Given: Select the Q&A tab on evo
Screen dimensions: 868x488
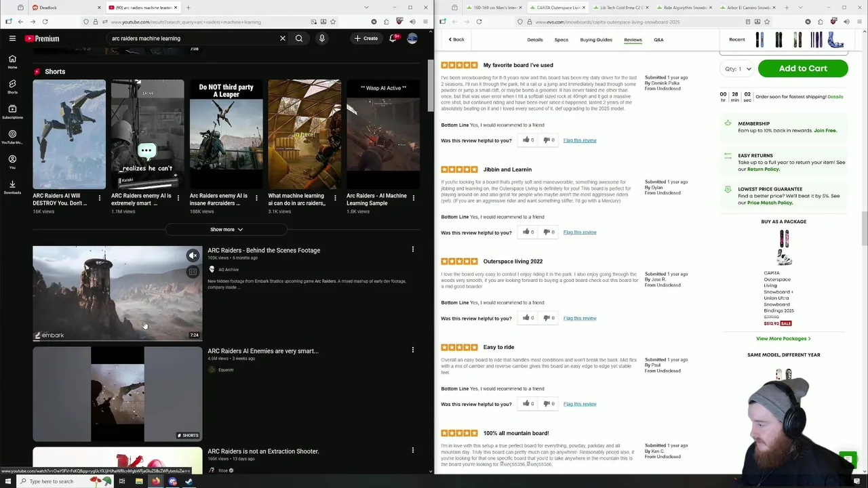Looking at the screenshot, I should [x=658, y=39].
